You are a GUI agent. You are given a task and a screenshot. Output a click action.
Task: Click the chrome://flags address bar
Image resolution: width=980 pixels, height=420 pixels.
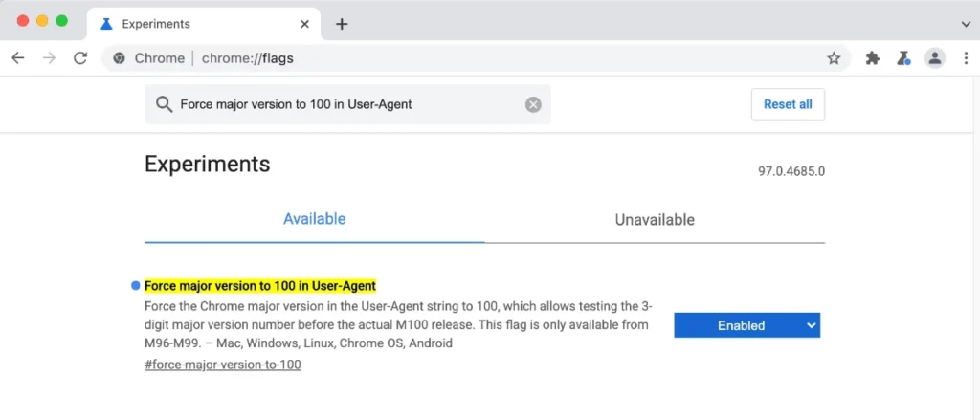click(x=475, y=58)
